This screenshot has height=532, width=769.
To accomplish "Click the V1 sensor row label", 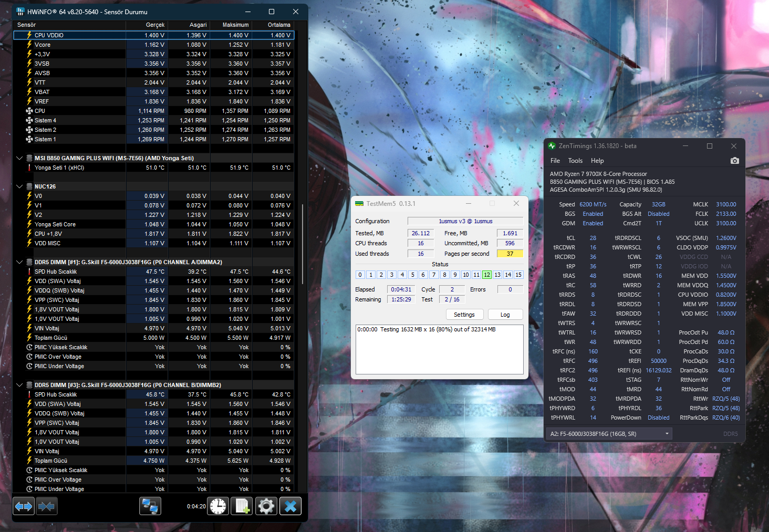I will [38, 205].
